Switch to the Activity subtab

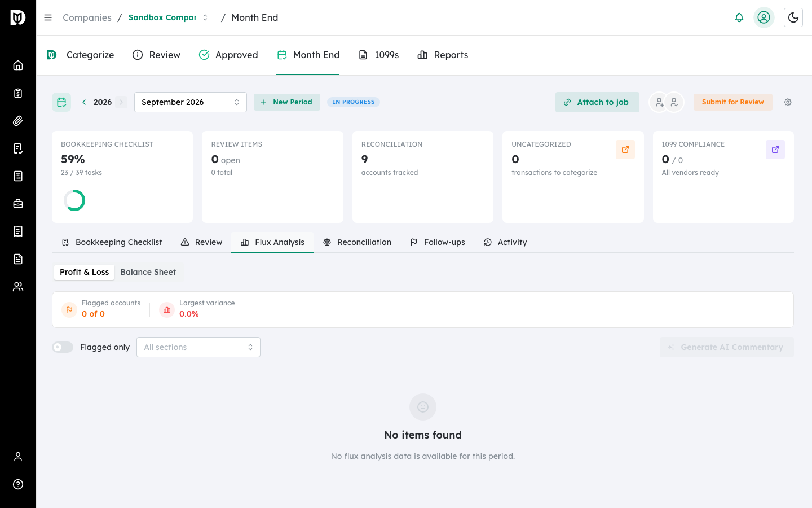[x=505, y=242]
